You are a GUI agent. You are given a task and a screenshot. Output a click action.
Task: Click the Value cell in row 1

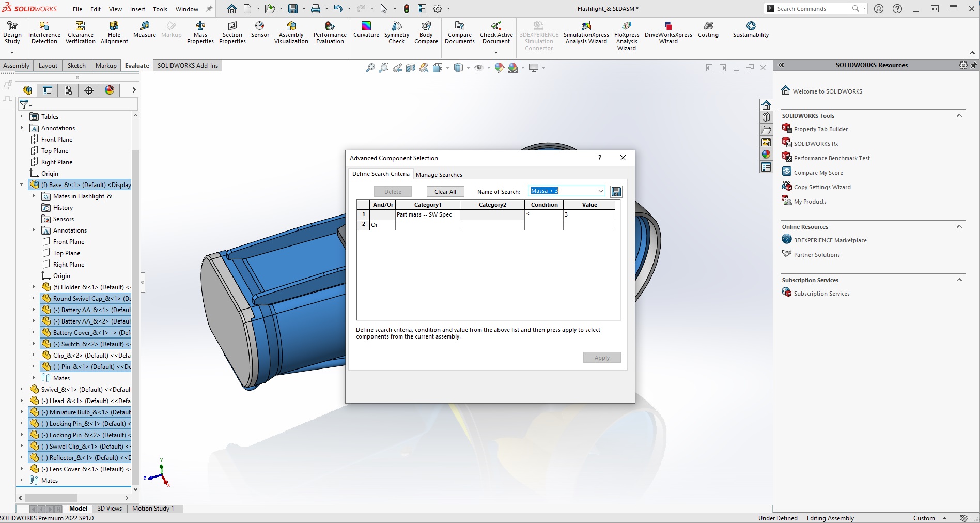[588, 214]
